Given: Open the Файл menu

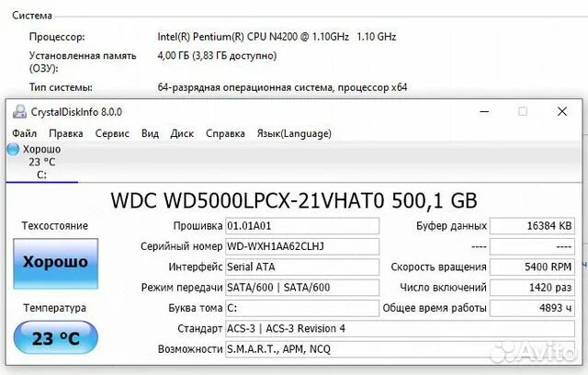Looking at the screenshot, I should coord(25,133).
